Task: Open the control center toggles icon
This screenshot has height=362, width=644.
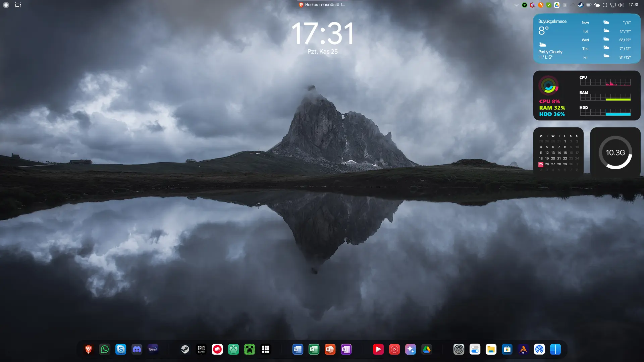Action: tap(475, 349)
